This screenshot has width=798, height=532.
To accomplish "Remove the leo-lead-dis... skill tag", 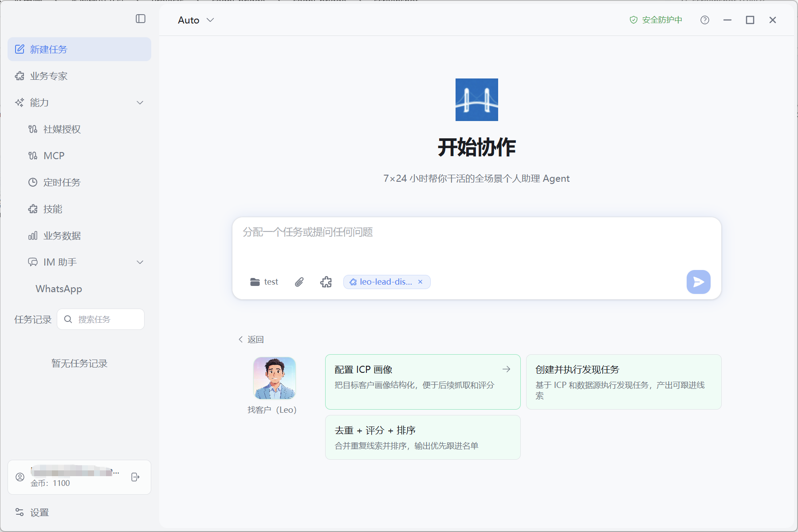I will point(420,282).
